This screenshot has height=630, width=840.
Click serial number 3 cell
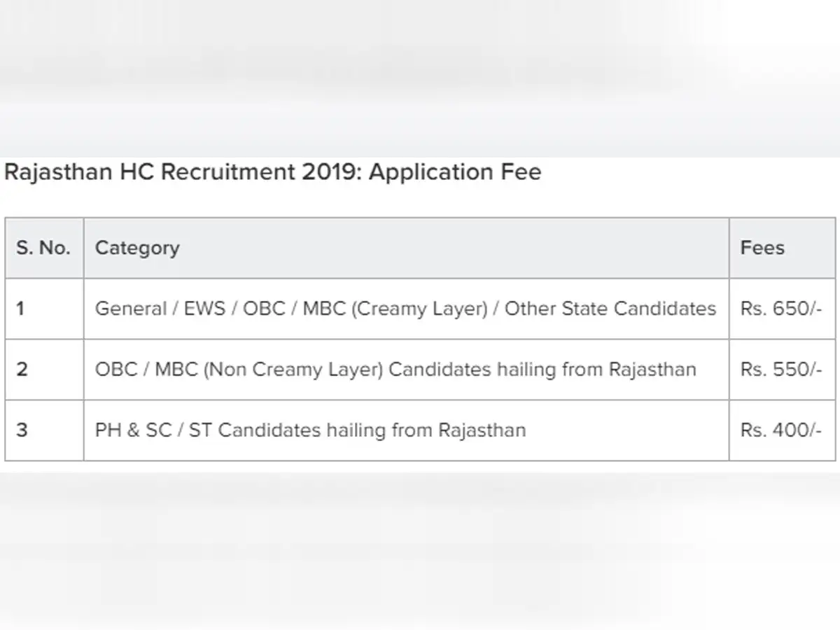[22, 430]
